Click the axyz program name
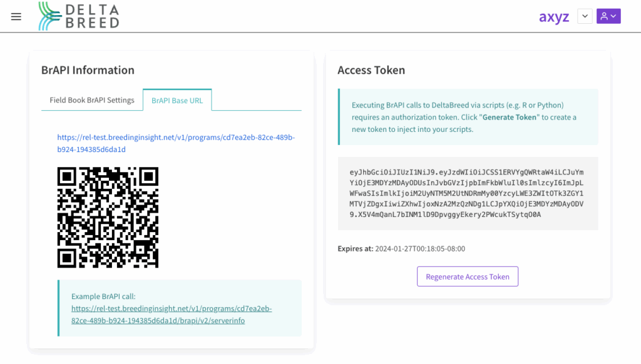The height and width of the screenshot is (364, 641). click(554, 17)
